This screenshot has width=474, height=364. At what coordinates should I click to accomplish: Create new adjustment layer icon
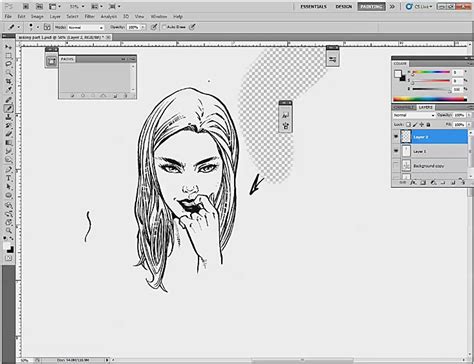pos(433,183)
